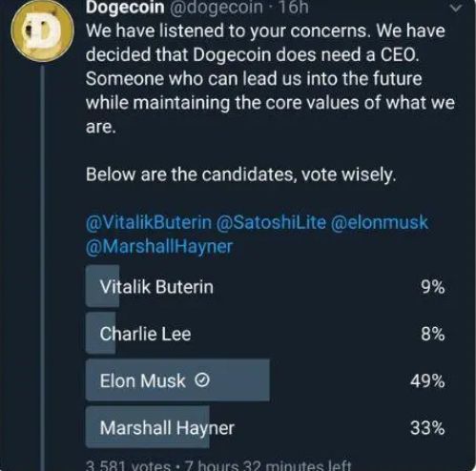Select the Marshall Hayner poll option
Image resolution: width=476 pixels, height=471 pixels.
(x=265, y=427)
